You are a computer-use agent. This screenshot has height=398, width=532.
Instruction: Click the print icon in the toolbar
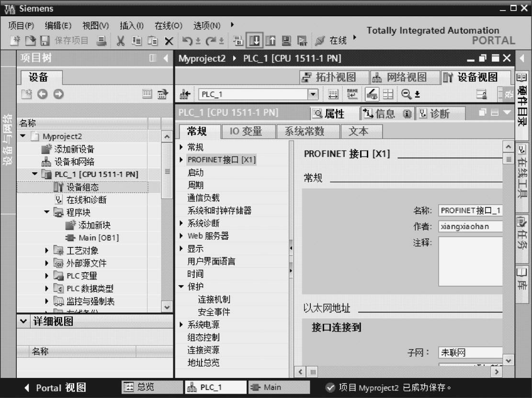101,41
